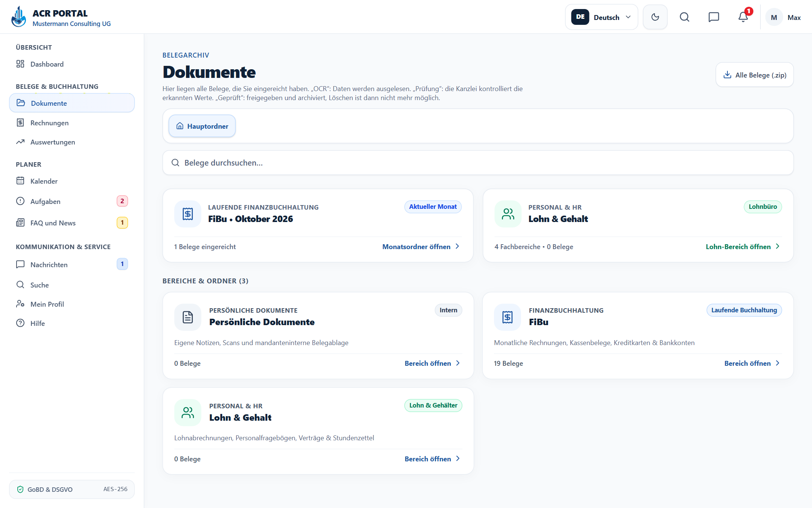Open the chat bubble icon in header
812x508 pixels.
click(714, 17)
